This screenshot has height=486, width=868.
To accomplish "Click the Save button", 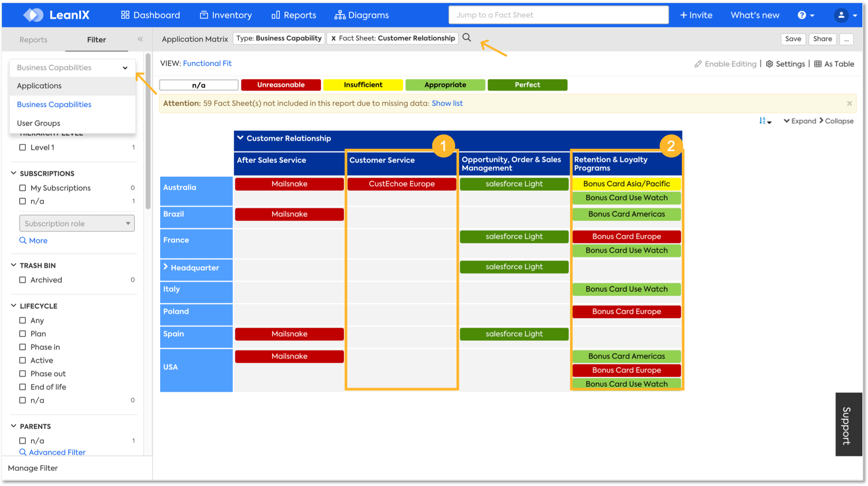I will click(x=793, y=39).
